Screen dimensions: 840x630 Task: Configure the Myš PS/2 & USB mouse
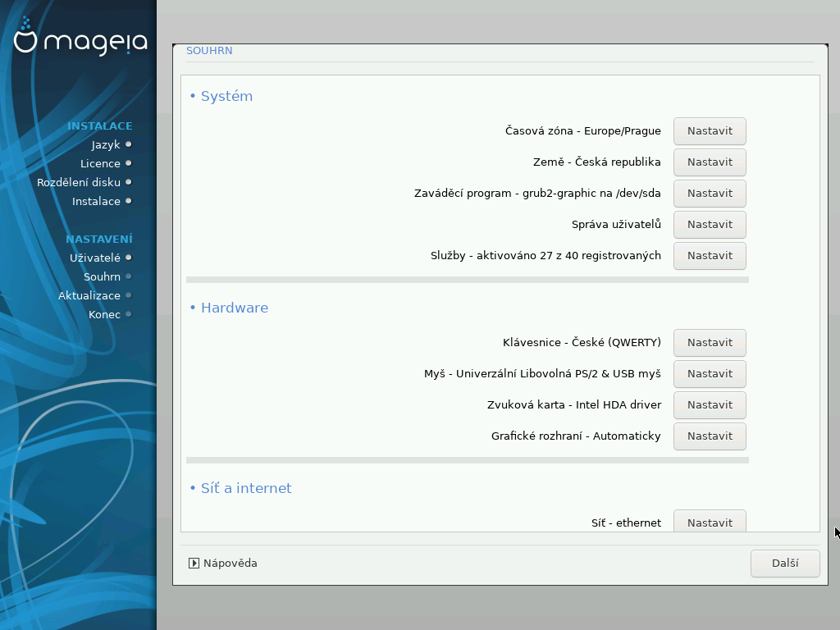(x=710, y=374)
